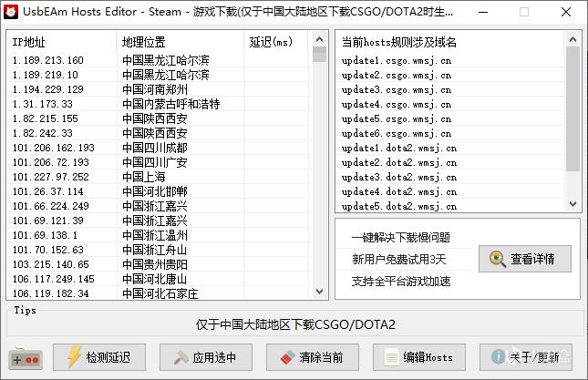Click the info icon on 关于/更新
Screen dimensions: 588x380
(x=499, y=357)
